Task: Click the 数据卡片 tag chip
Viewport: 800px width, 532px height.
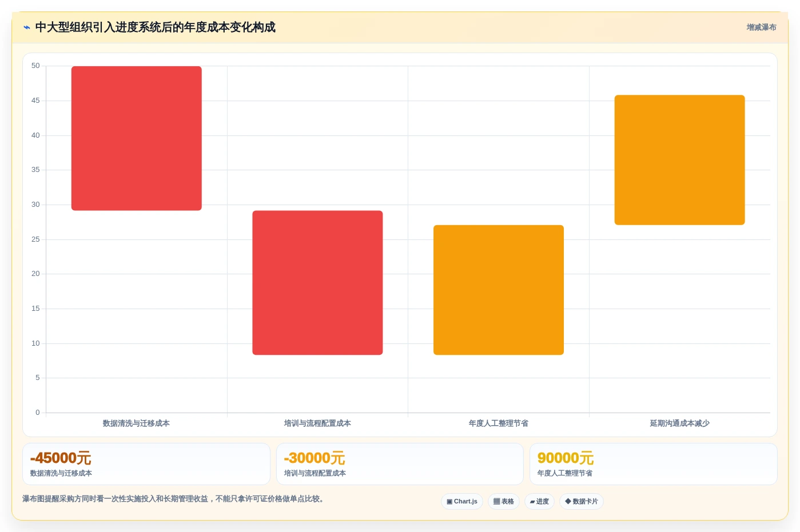Action: tap(582, 502)
